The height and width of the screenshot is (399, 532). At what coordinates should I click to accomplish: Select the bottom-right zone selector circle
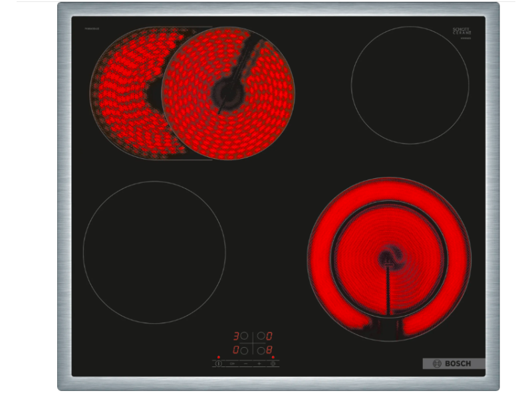coord(261,350)
